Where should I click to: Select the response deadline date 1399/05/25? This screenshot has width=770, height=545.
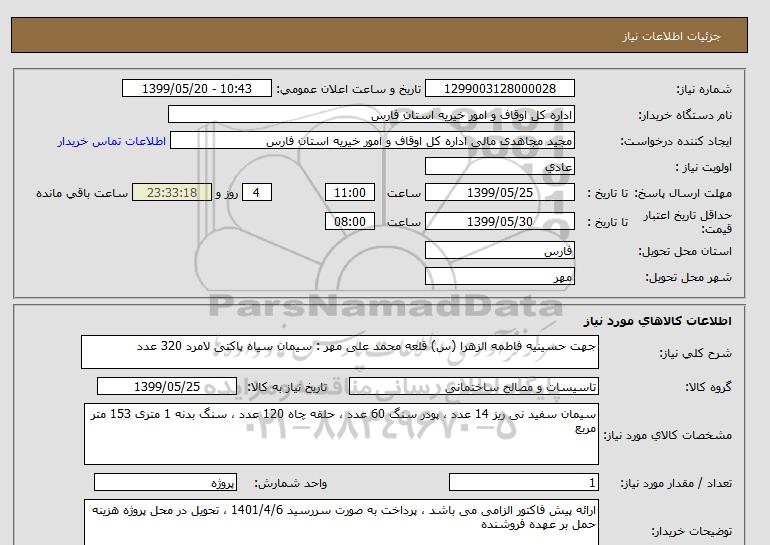(499, 193)
